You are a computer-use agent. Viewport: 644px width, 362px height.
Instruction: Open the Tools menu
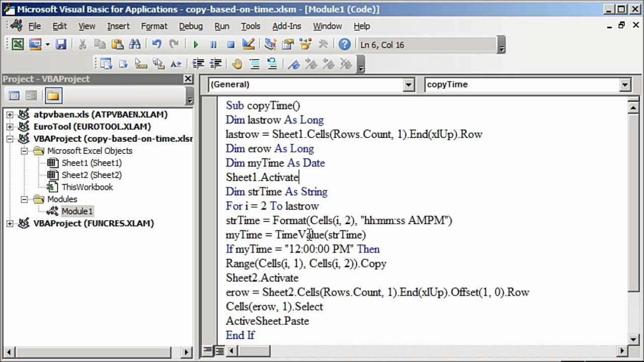(250, 26)
